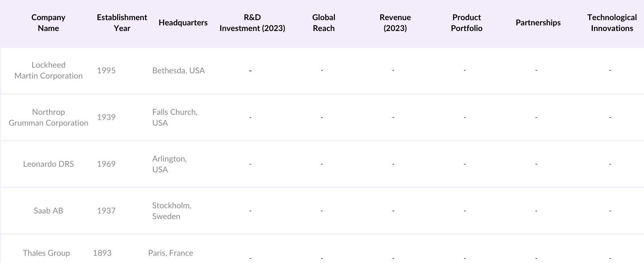This screenshot has width=644, height=263.
Task: Select Leonardo DRS establishment year 1969
Action: (x=106, y=164)
